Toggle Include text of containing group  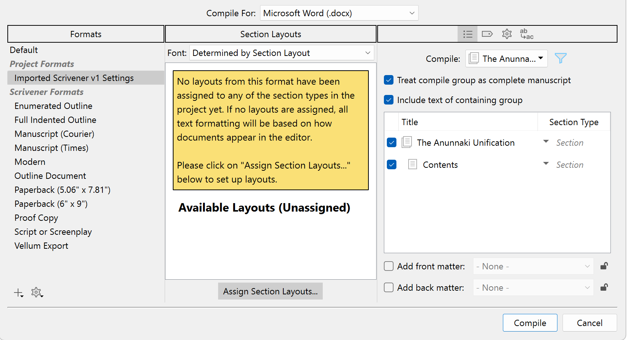pos(389,100)
